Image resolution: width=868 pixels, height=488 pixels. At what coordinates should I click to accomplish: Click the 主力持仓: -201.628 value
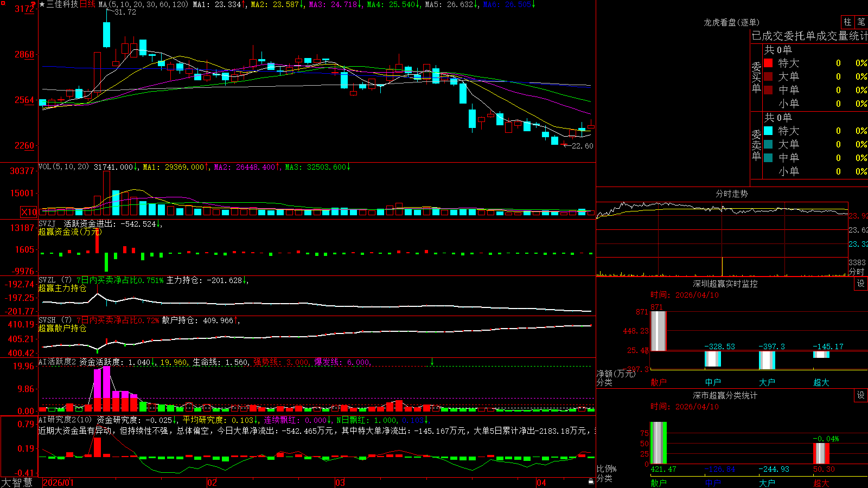click(x=204, y=280)
